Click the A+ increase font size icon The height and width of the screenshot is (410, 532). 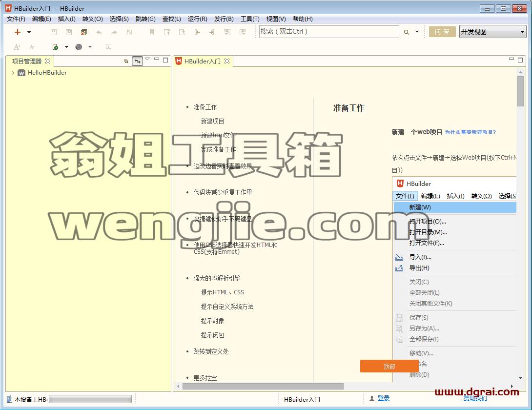pyautogui.click(x=17, y=47)
